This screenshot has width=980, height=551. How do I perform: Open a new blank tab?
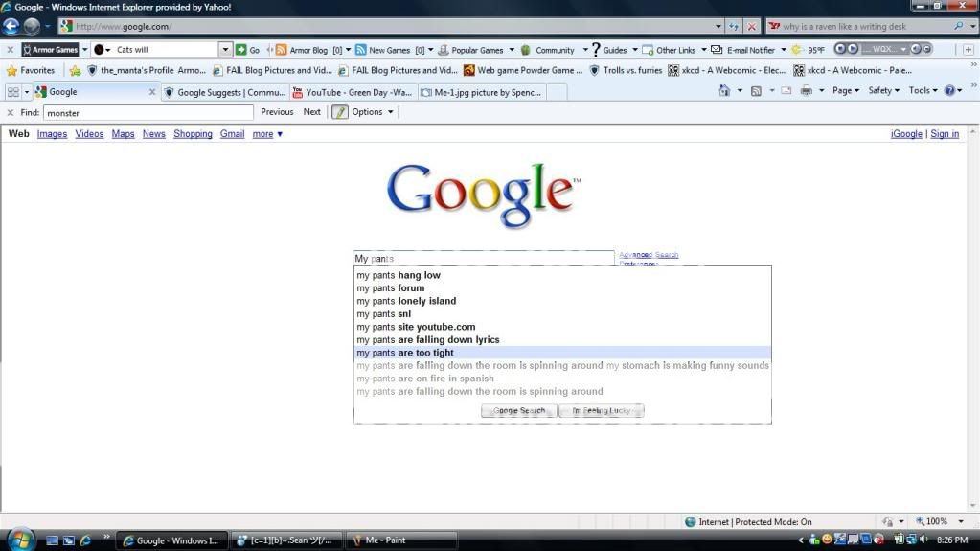557,92
